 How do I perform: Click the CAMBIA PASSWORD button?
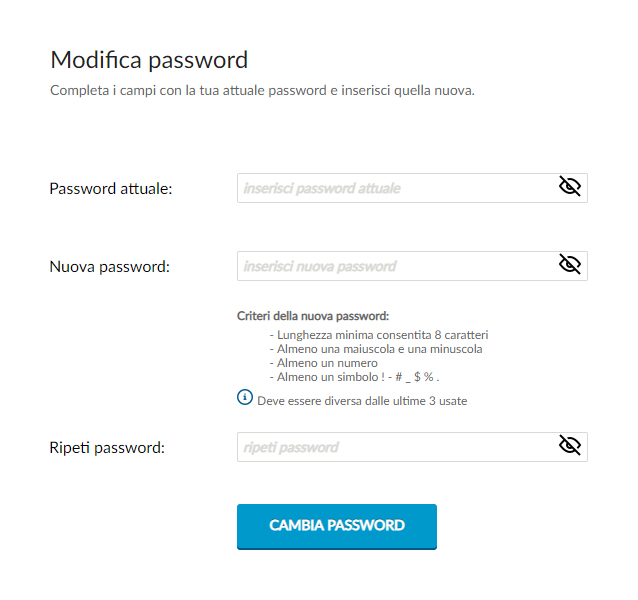[337, 526]
